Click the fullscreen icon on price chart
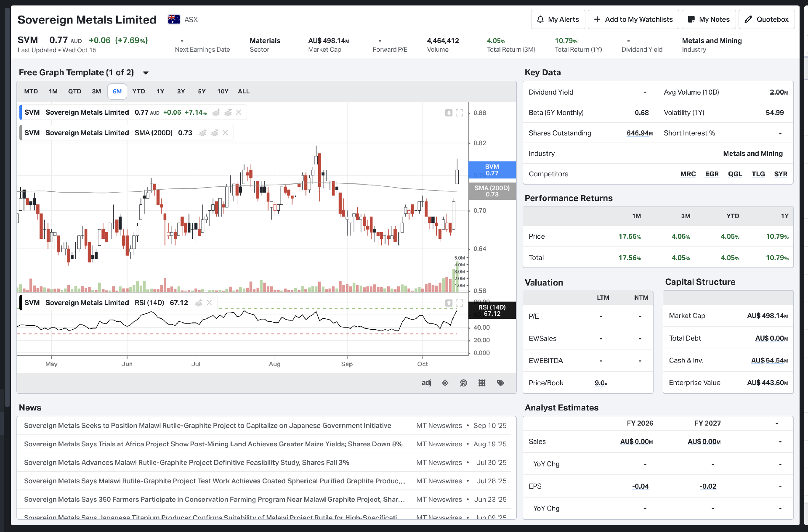The width and height of the screenshot is (808, 532). pyautogui.click(x=460, y=113)
